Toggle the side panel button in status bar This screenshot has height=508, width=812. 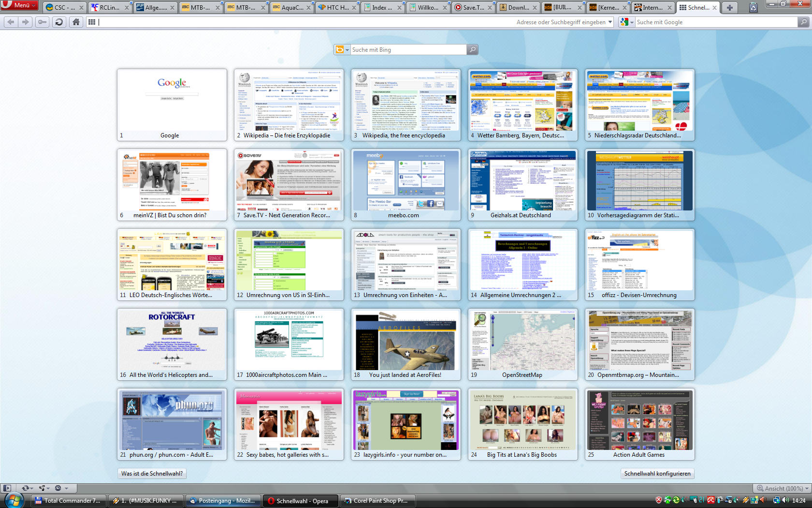[7, 488]
